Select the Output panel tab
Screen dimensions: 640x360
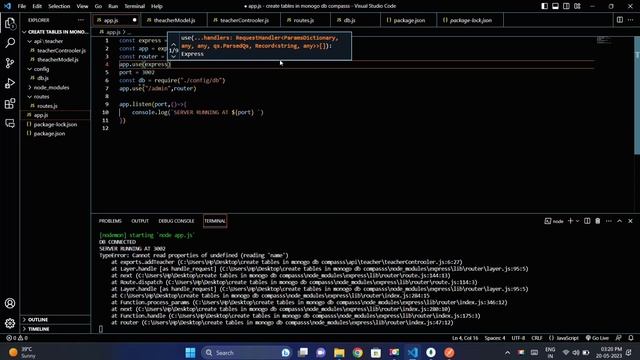click(140, 221)
